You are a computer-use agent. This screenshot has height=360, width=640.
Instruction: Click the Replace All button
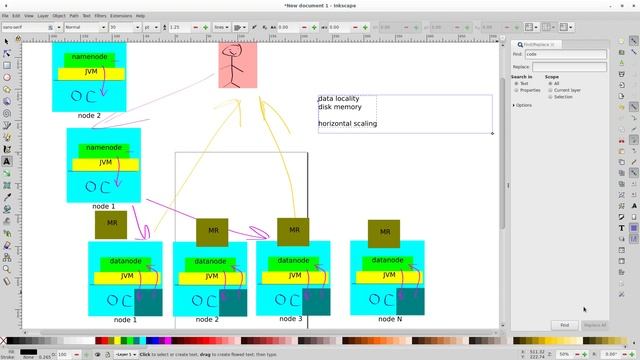point(594,325)
